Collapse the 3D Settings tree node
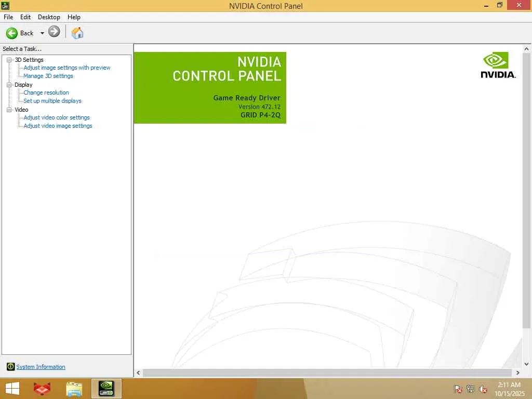Image resolution: width=532 pixels, height=399 pixels. pyautogui.click(x=9, y=60)
